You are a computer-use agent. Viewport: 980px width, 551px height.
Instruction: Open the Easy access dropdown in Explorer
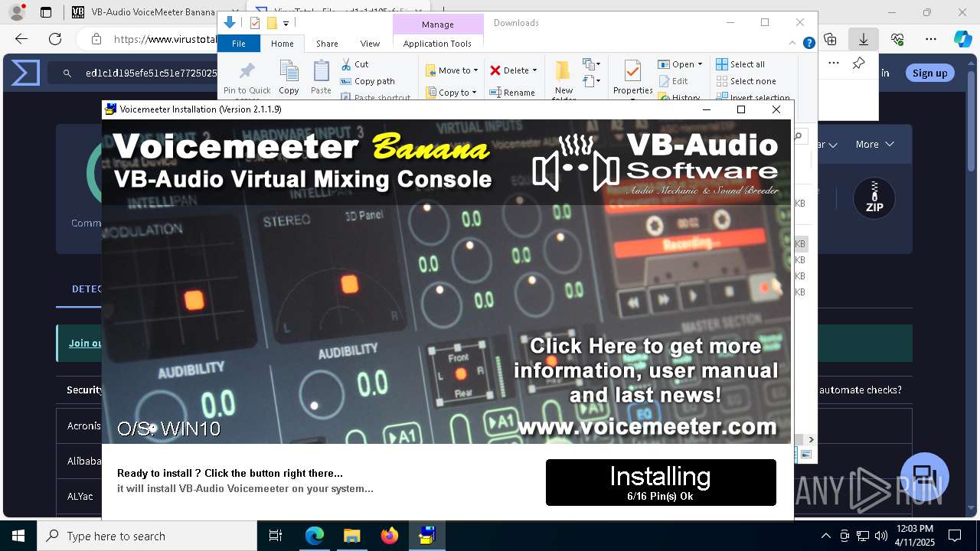click(x=592, y=80)
